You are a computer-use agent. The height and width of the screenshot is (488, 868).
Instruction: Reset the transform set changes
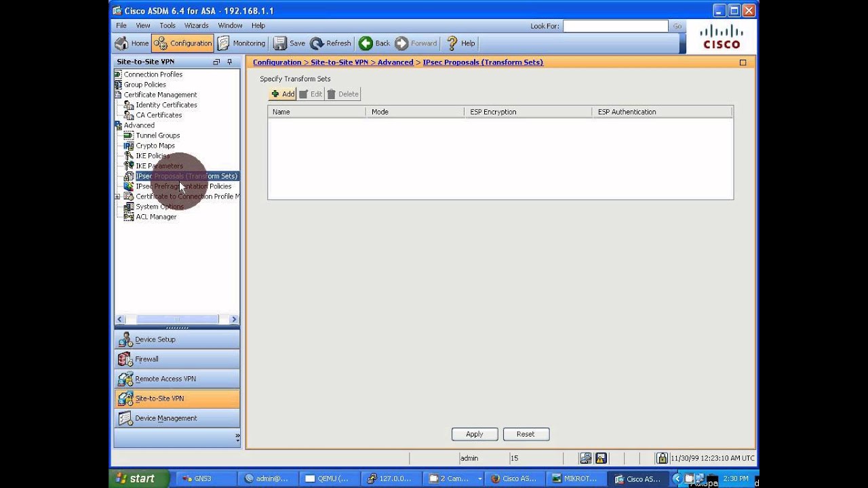click(x=526, y=434)
